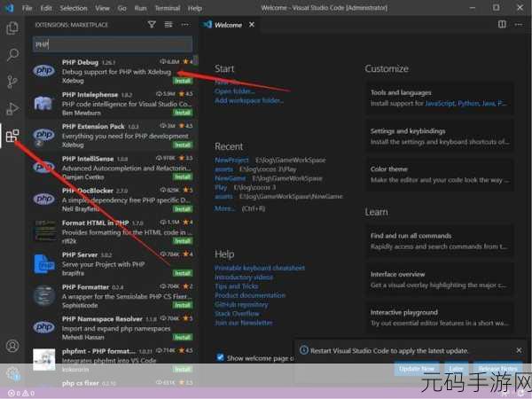This screenshot has height=399, width=532.
Task: Open the Color theme customize card
Action: click(440, 175)
